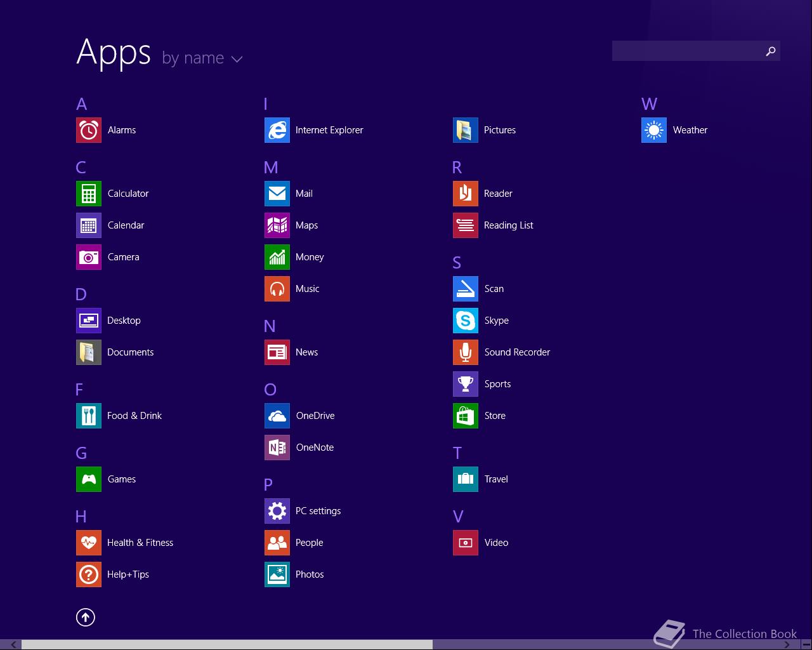The width and height of the screenshot is (812, 650).
Task: Open the Photos app icon
Action: (277, 574)
